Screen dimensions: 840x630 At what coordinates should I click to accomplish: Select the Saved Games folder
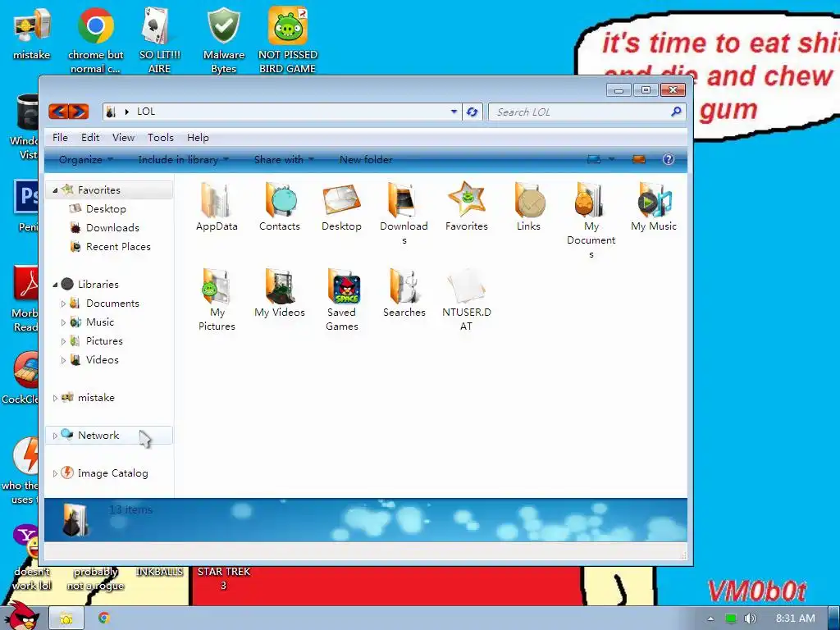[x=341, y=300]
